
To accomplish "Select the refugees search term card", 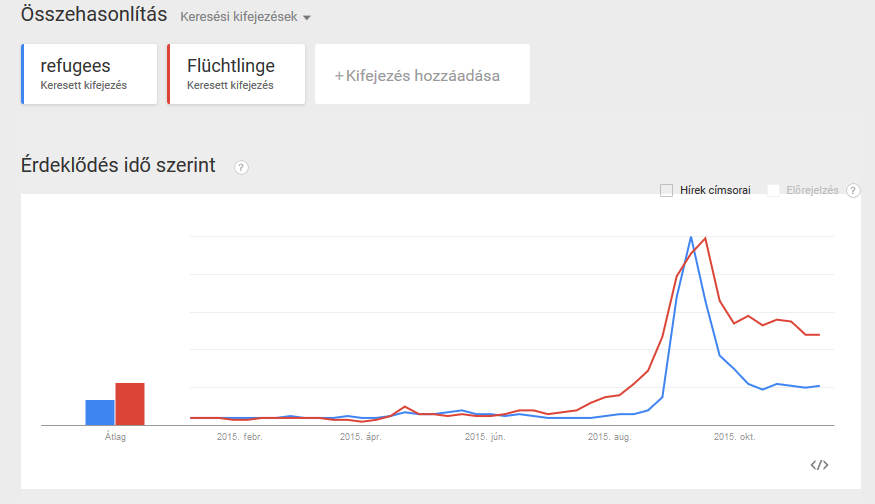I will (89, 74).
